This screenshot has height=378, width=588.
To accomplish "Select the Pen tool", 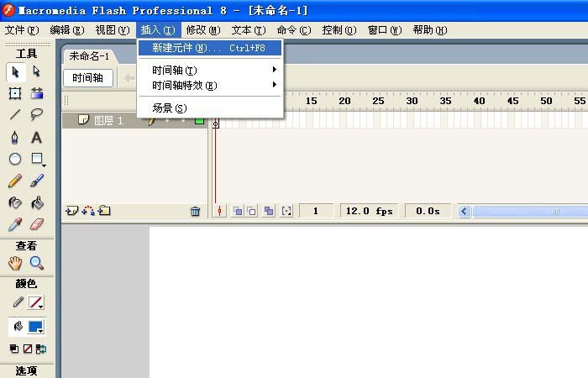I will pyautogui.click(x=14, y=137).
